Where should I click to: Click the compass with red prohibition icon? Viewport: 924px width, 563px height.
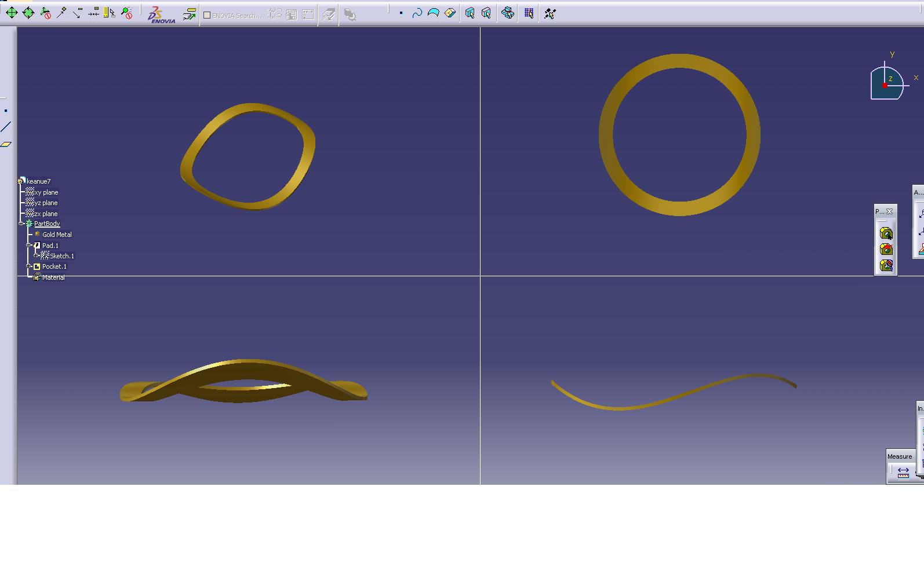(45, 13)
